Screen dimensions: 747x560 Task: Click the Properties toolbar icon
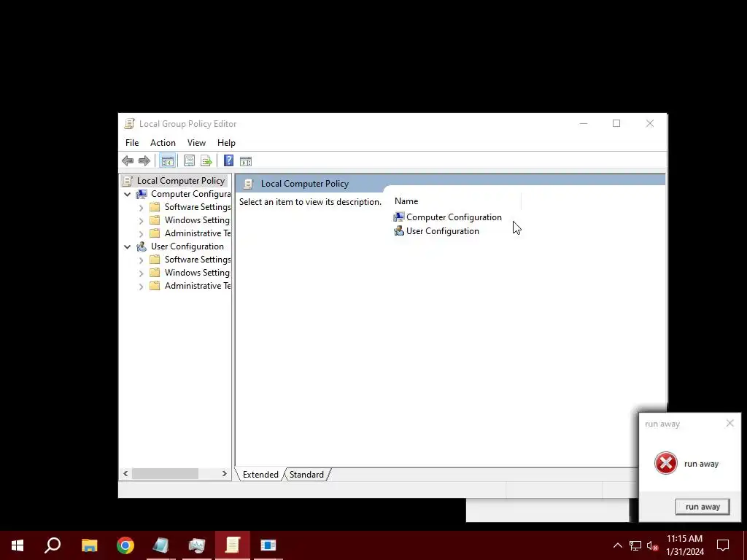click(x=189, y=161)
